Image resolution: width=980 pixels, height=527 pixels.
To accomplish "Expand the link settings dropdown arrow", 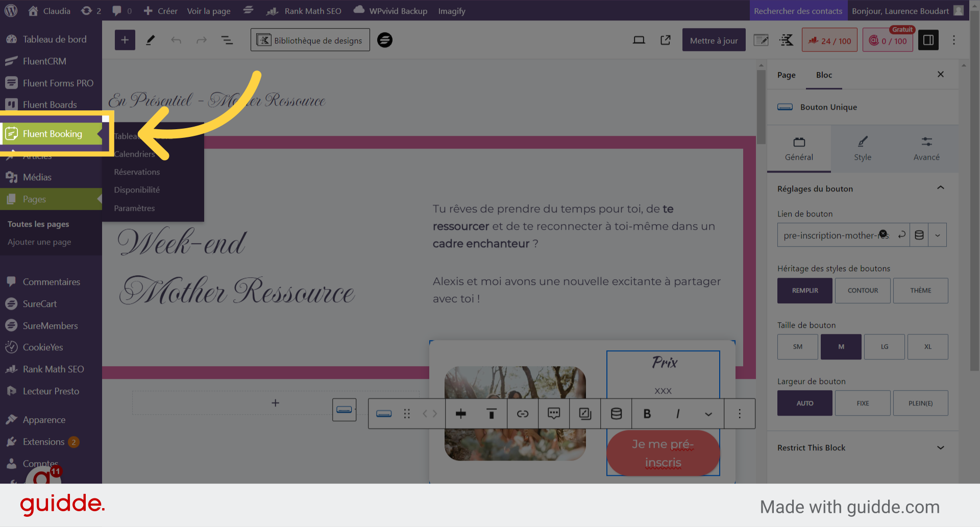I will pos(938,235).
